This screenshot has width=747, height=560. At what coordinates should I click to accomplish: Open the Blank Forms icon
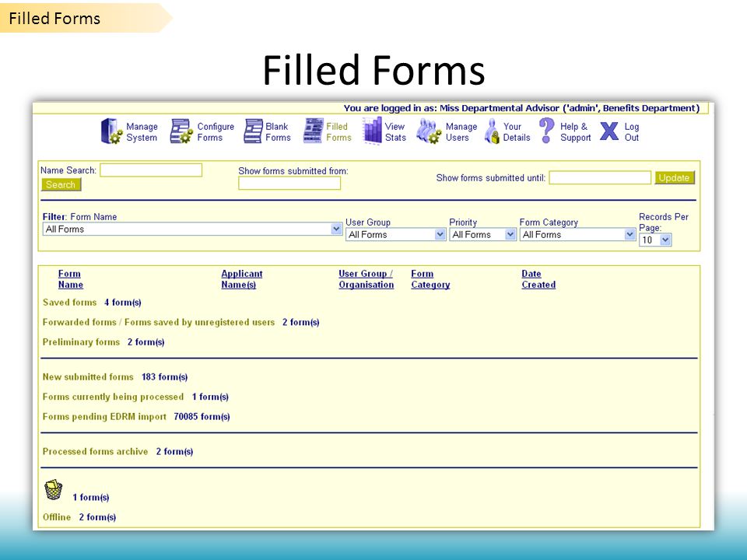click(x=253, y=131)
